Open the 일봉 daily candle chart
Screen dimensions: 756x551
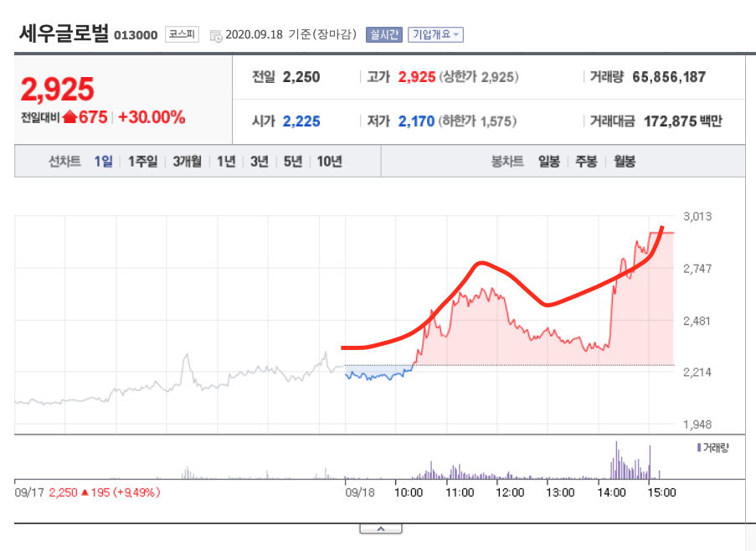coord(549,162)
